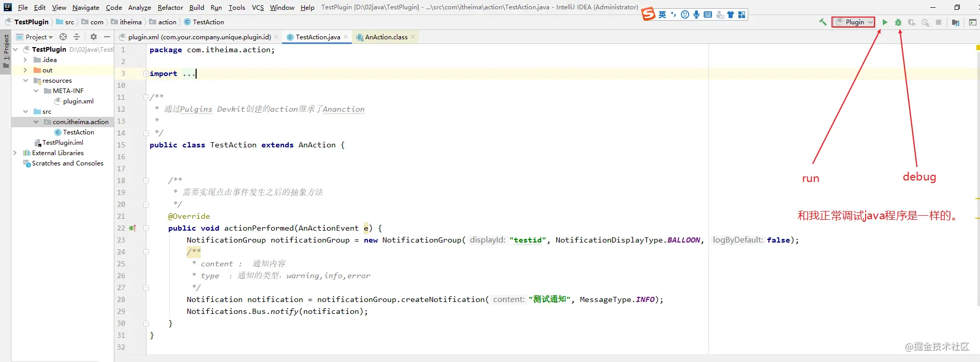Click the Sogou microphone voice input icon
Viewport: 980px width, 362px height.
click(x=696, y=14)
